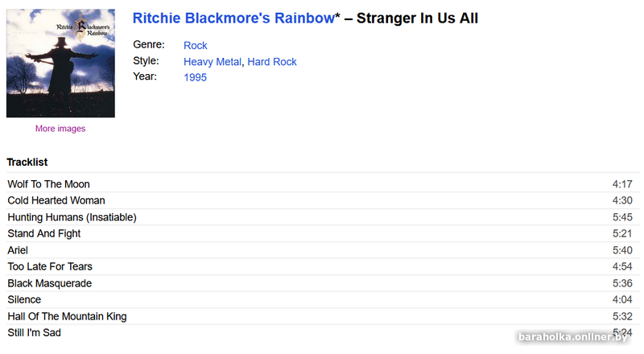The height and width of the screenshot is (354, 644).
Task: Open the More images link
Action: pos(60,129)
